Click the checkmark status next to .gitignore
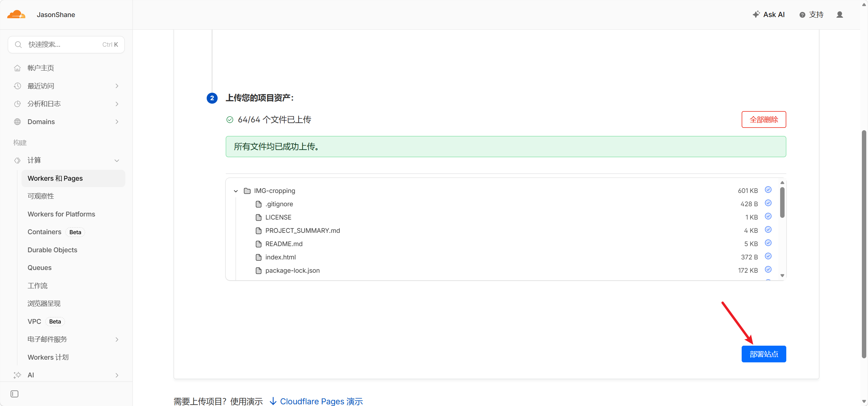 click(x=768, y=203)
